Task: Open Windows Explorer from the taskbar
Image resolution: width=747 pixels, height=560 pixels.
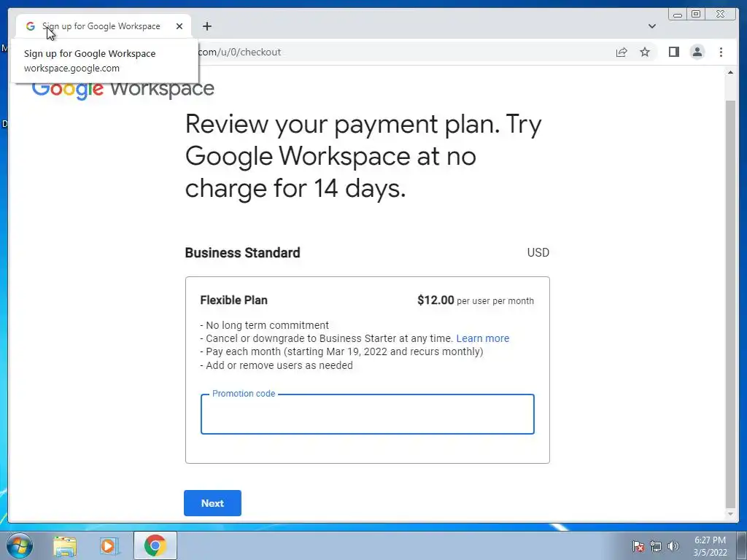Action: 65,545
